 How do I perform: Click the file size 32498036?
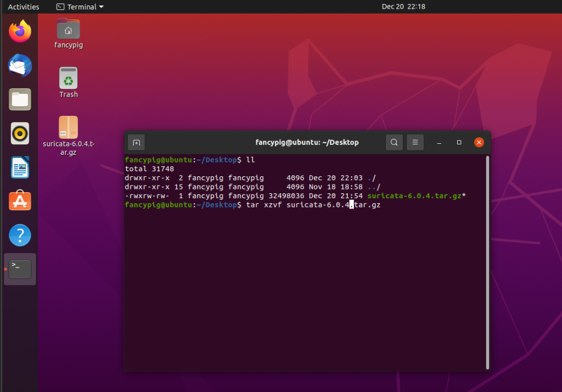286,196
